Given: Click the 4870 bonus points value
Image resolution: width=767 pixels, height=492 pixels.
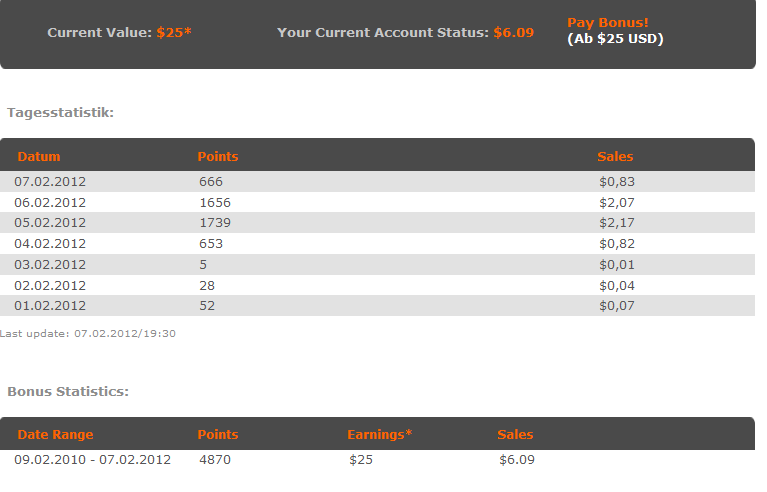Looking at the screenshot, I should [x=215, y=459].
